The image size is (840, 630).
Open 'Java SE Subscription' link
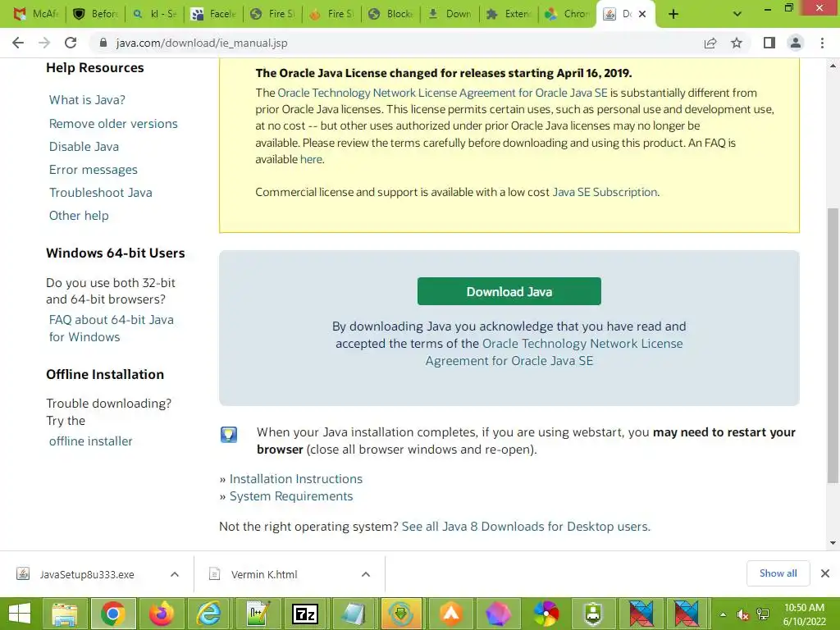tap(605, 192)
